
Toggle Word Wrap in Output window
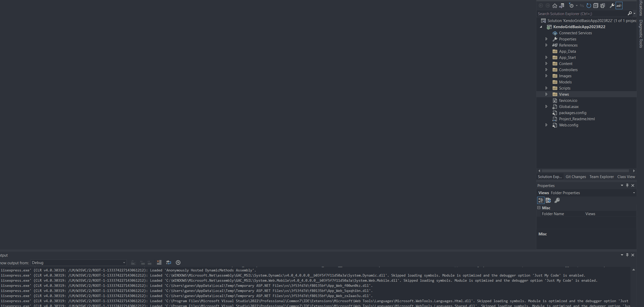pos(168,262)
